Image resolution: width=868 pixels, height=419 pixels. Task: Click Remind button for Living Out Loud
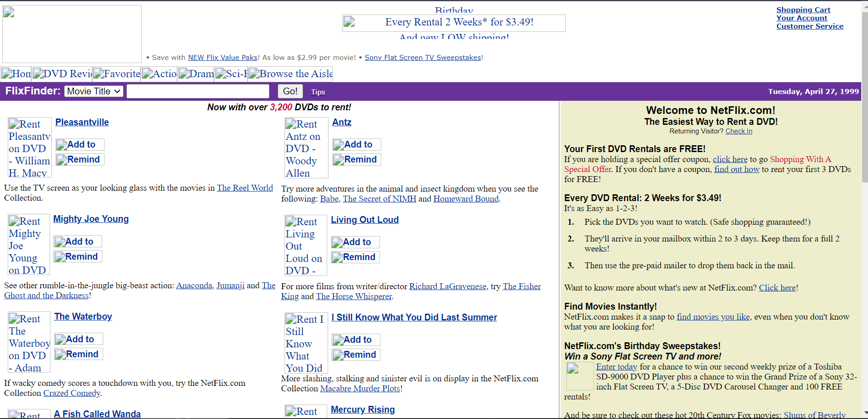(355, 257)
